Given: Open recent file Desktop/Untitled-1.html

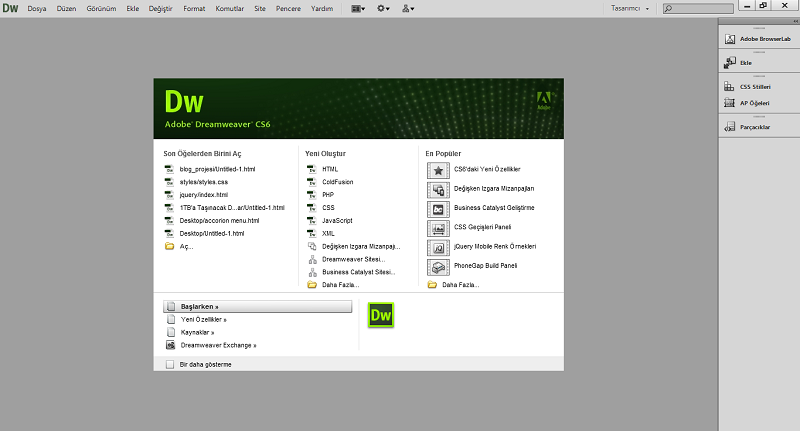Looking at the screenshot, I should 212,233.
